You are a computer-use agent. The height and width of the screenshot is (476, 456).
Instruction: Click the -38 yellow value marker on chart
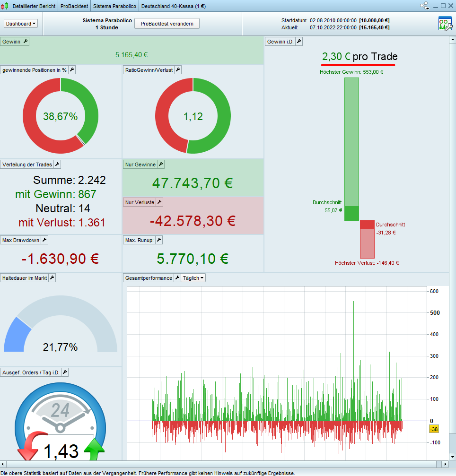(x=434, y=429)
